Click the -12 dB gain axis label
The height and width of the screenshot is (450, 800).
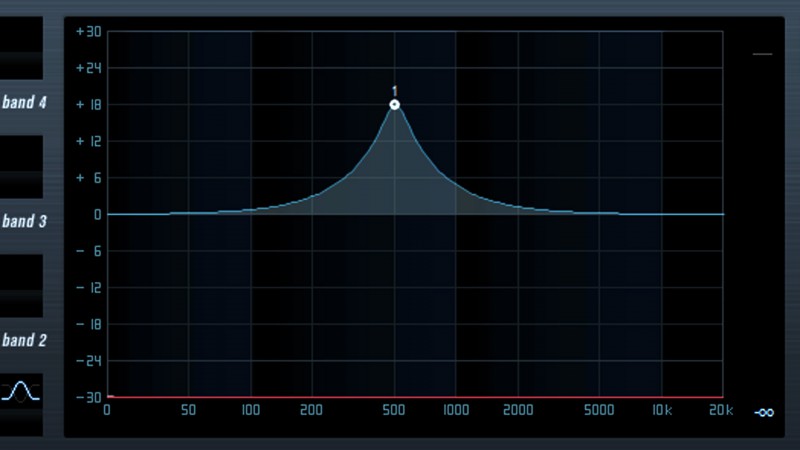coord(88,288)
